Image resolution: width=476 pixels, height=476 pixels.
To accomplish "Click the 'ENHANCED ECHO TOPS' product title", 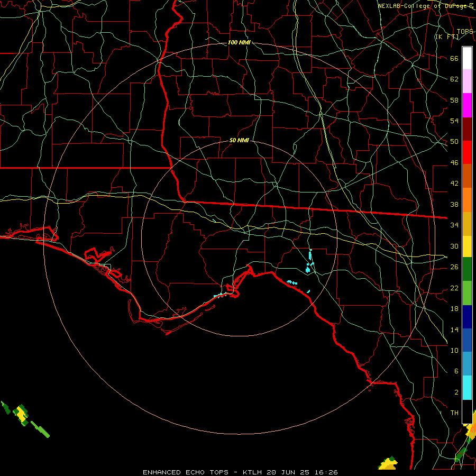I will 186,472.
